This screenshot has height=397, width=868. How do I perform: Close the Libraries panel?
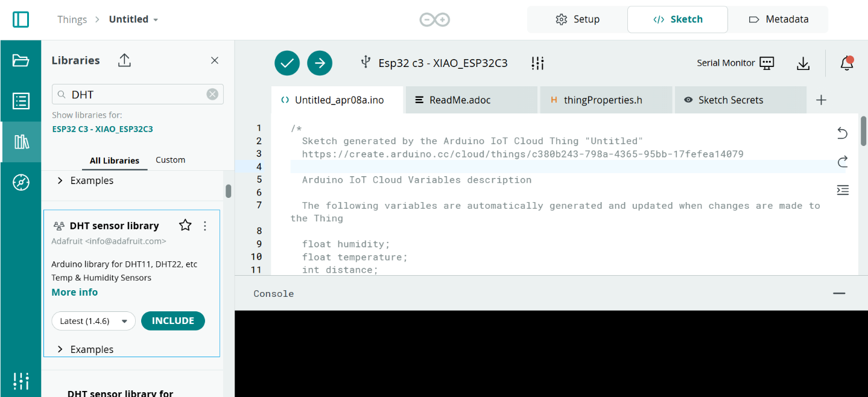(x=214, y=60)
